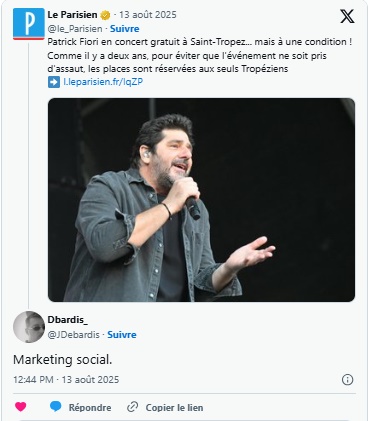Click the @le_Parisien handle
368x421 pixels.
[x=75, y=29]
